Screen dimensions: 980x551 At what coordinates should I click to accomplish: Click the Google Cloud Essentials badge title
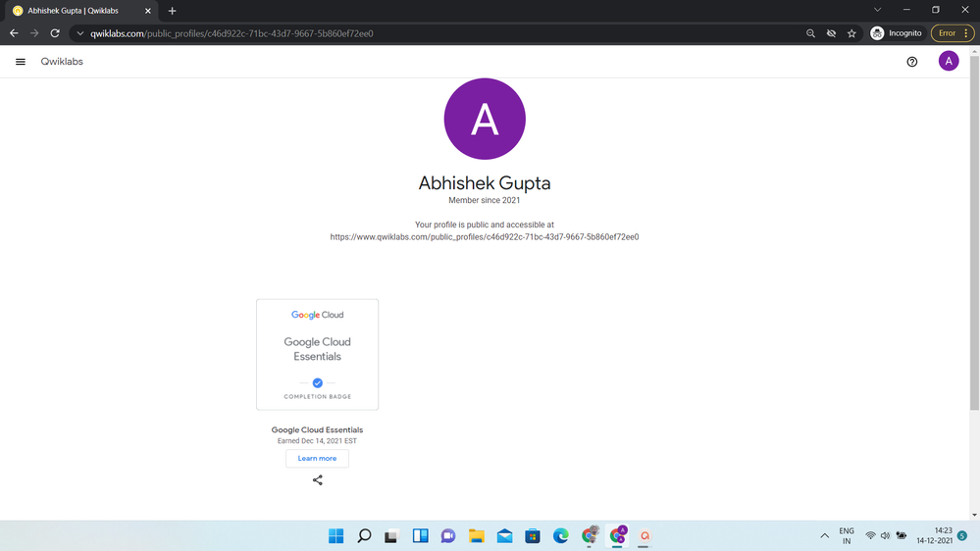317,429
